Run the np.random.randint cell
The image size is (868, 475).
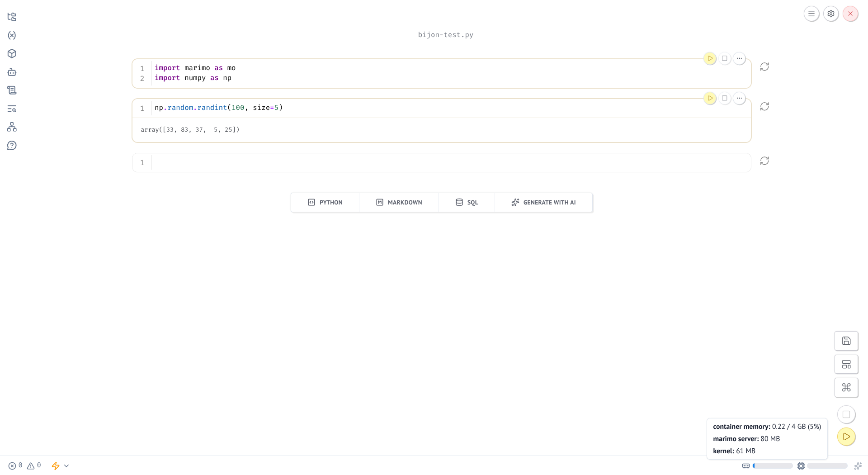tap(710, 98)
